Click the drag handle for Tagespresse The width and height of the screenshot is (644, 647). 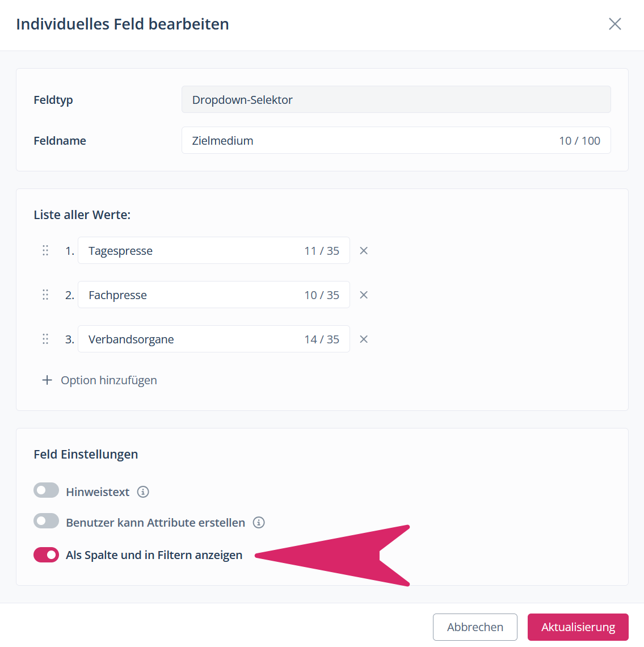(45, 250)
